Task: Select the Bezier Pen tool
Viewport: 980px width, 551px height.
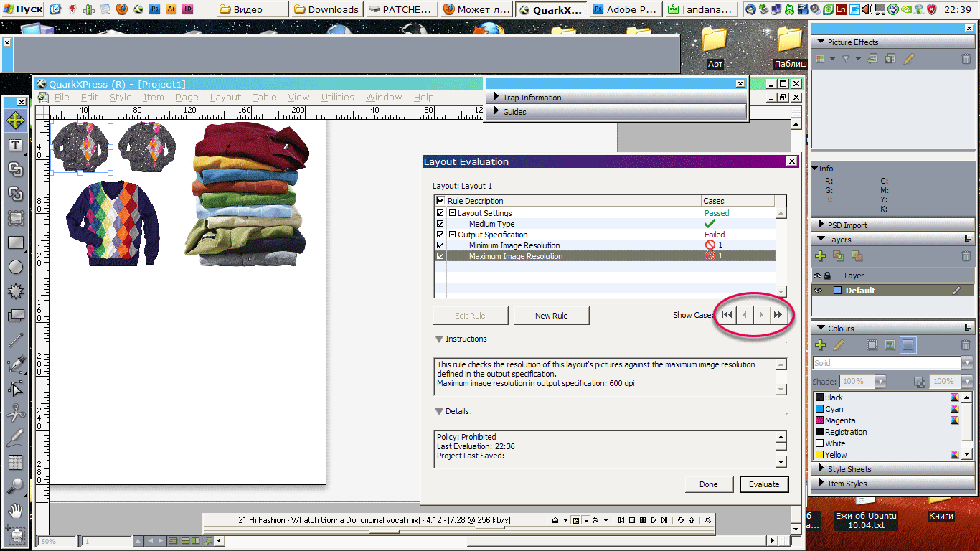Action: pyautogui.click(x=15, y=364)
